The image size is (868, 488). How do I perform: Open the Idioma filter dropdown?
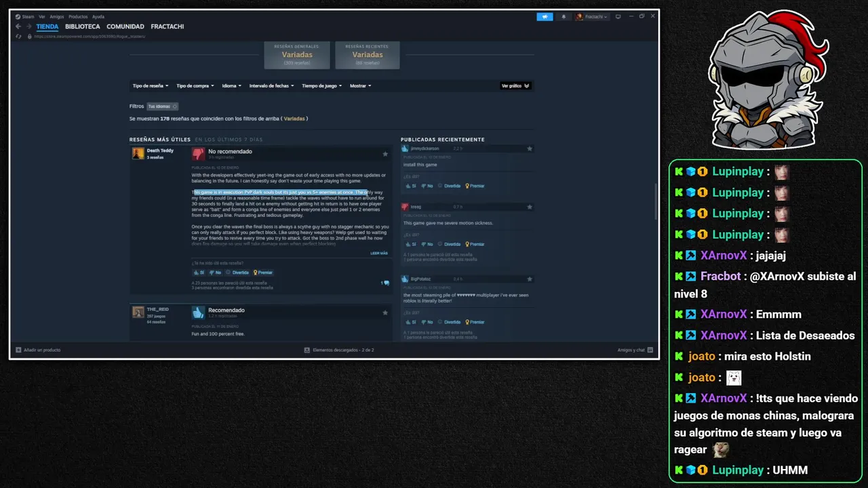[x=231, y=86]
